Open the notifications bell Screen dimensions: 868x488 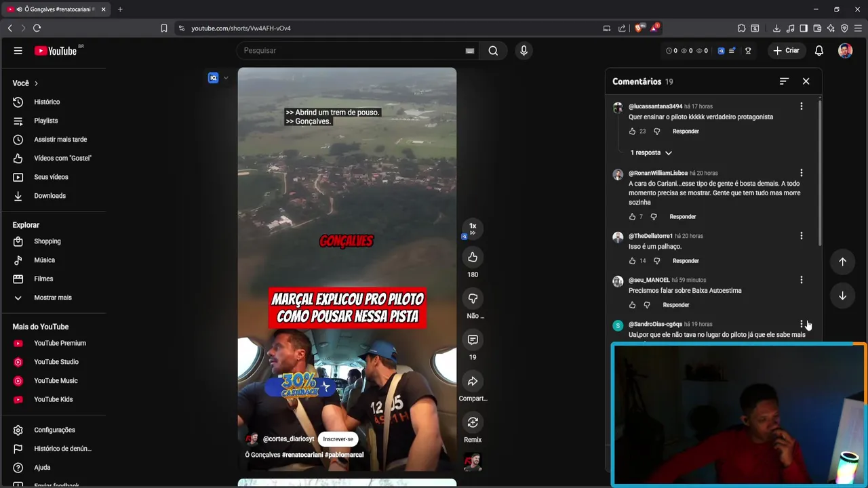818,51
